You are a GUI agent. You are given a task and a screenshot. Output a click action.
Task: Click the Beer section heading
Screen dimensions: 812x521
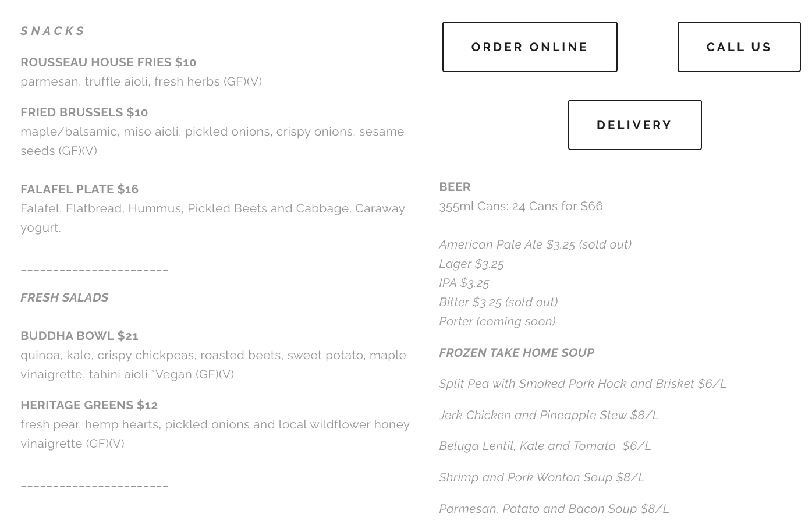coord(455,187)
